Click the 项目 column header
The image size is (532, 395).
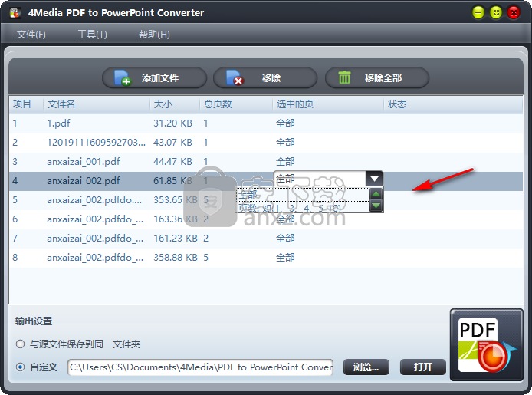pos(26,104)
